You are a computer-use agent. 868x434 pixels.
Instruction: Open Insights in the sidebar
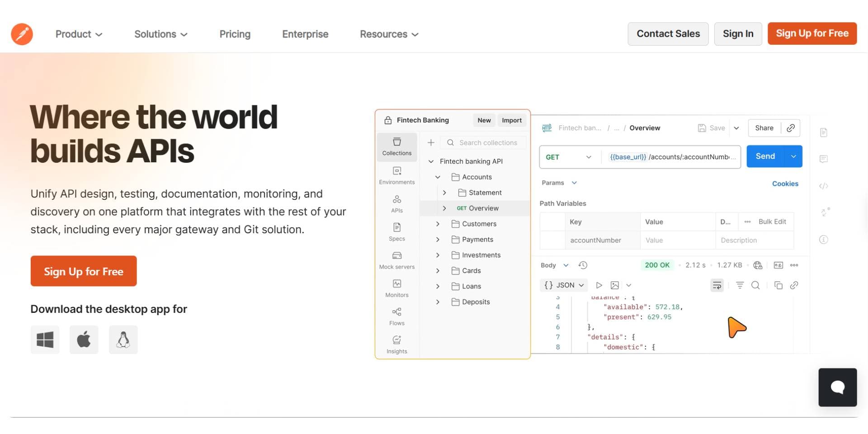click(x=396, y=344)
